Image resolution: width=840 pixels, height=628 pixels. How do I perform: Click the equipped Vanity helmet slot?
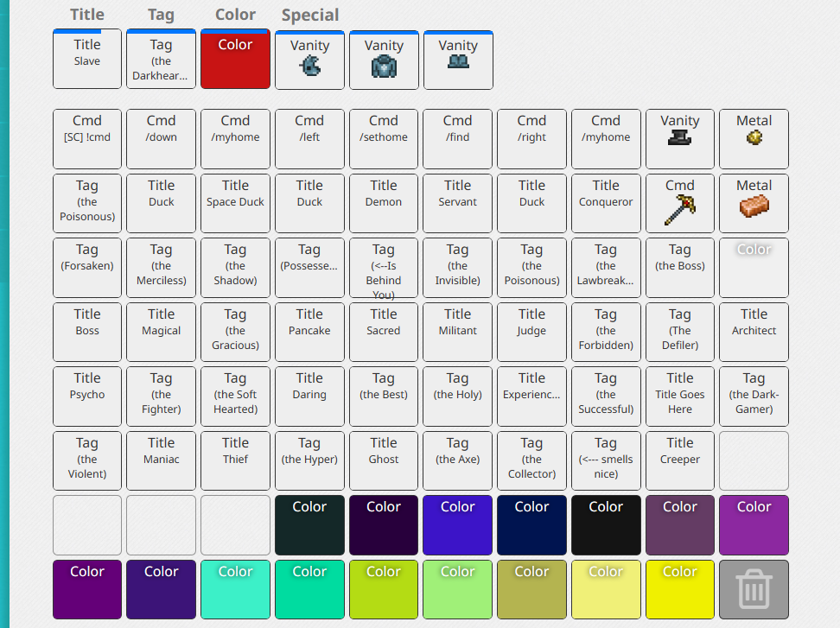coord(309,60)
